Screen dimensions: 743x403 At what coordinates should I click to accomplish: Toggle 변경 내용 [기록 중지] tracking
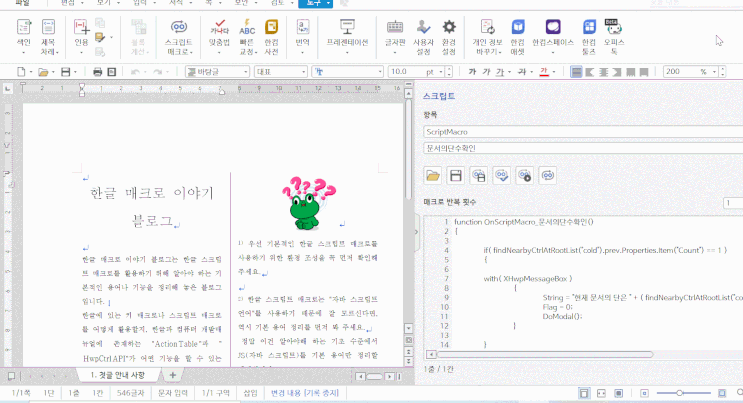pyautogui.click(x=305, y=393)
